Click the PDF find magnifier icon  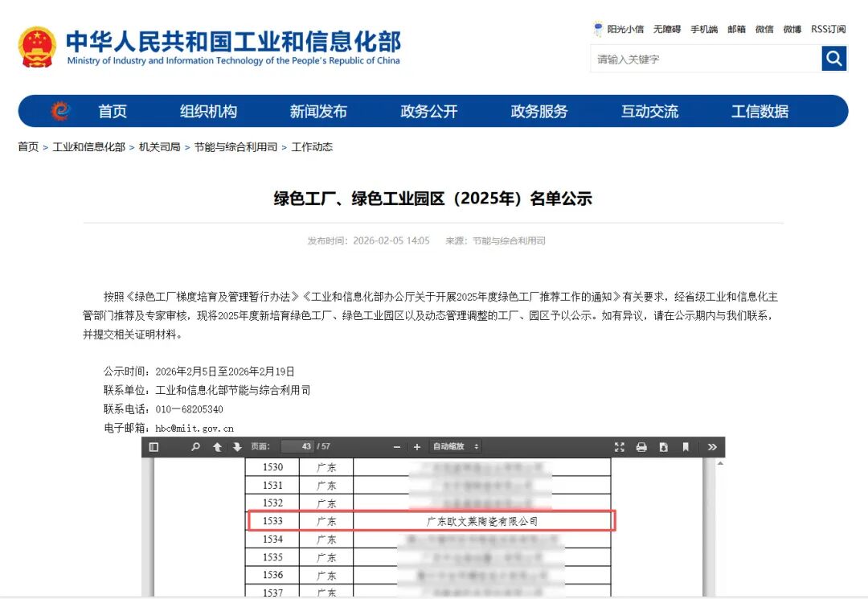coord(195,447)
